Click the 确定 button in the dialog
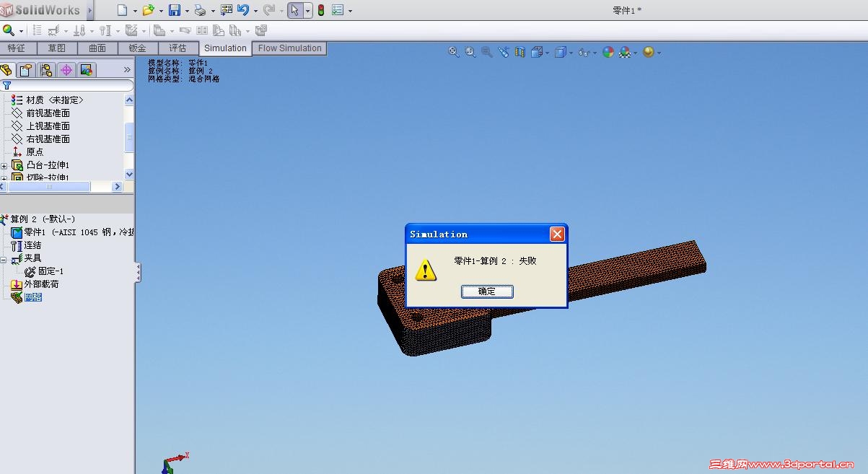The height and width of the screenshot is (474, 868). 487,291
